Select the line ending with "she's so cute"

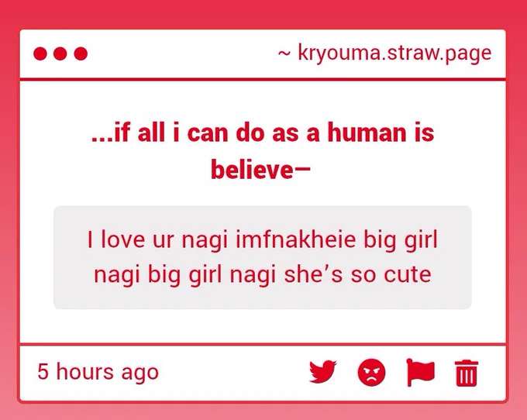(263, 275)
